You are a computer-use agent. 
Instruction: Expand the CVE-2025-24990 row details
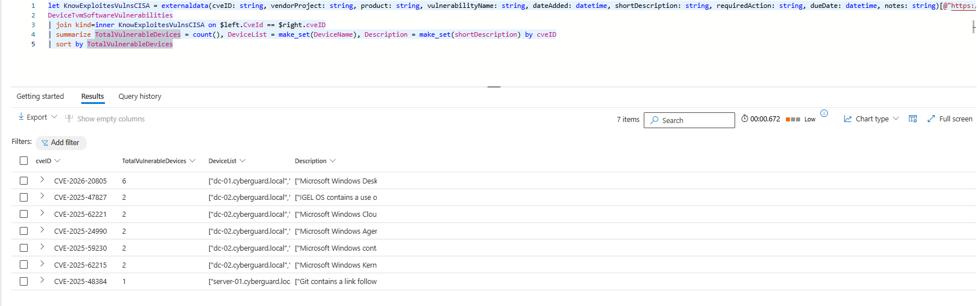42,230
